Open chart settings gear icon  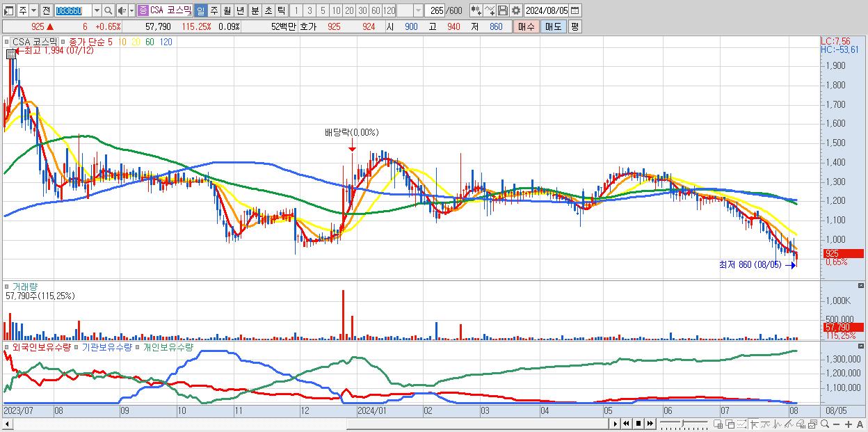(x=516, y=10)
